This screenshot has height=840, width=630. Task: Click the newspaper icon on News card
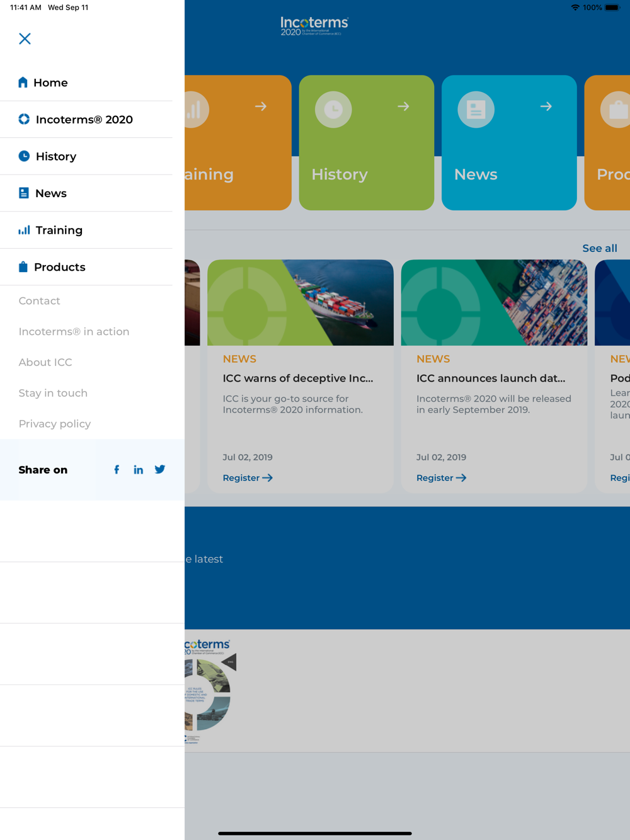point(476,110)
